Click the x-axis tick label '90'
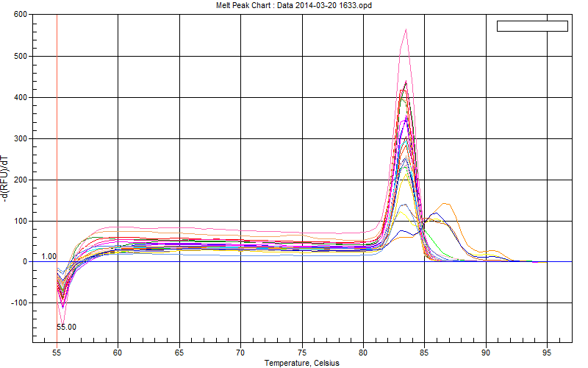 point(486,353)
